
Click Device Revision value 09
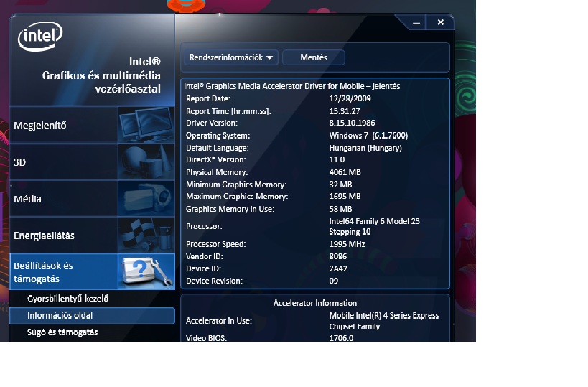click(333, 281)
